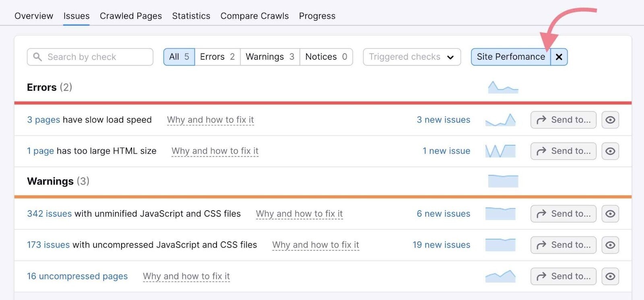
Task: Filter issues by Warnings
Action: click(270, 57)
